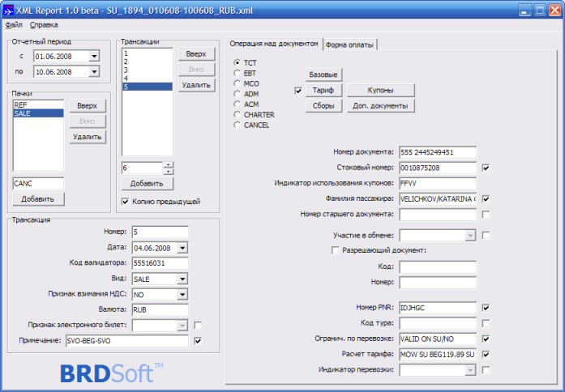Toggle checkbox beside Номер PNR field
Viewport: 565px width, 392px height.
486,308
